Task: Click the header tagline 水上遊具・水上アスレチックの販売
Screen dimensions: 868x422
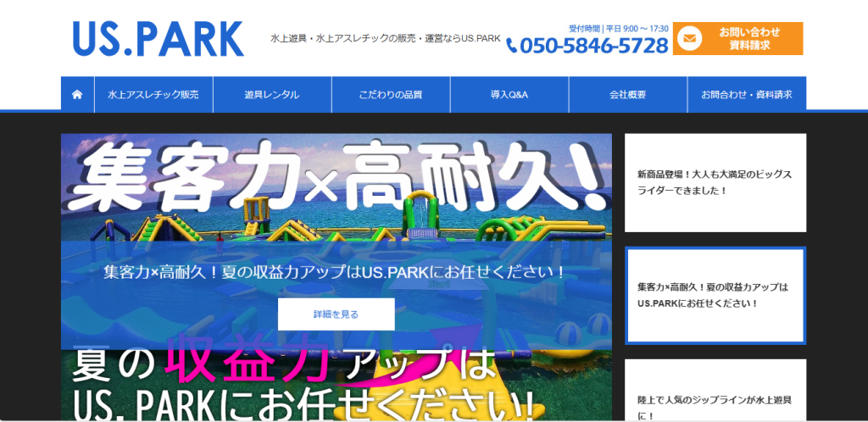Action: 385,40
